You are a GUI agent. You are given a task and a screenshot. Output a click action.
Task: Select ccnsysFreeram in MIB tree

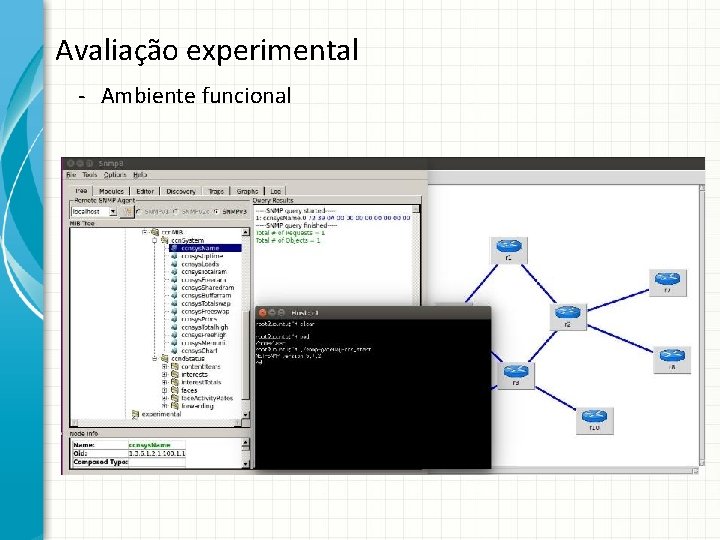(x=203, y=280)
